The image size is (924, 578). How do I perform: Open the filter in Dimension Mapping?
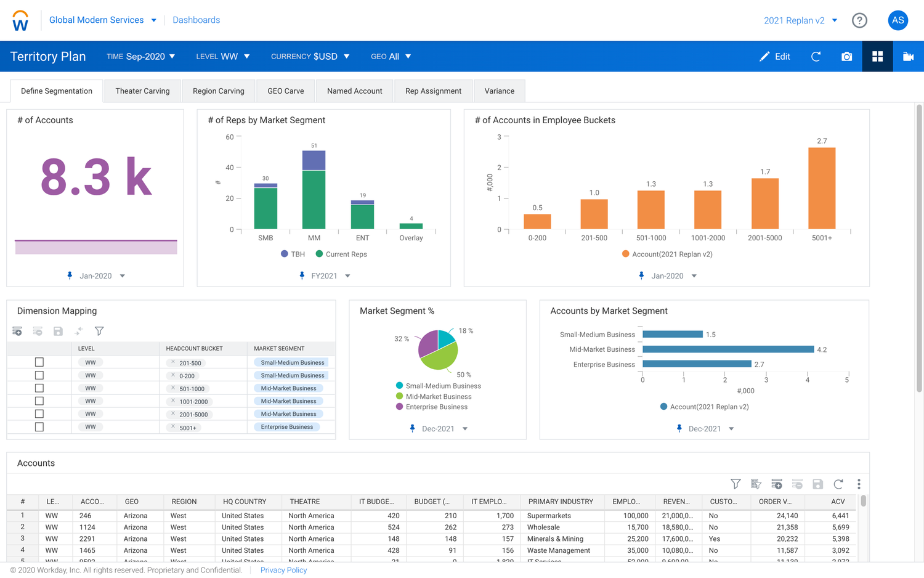(x=99, y=331)
